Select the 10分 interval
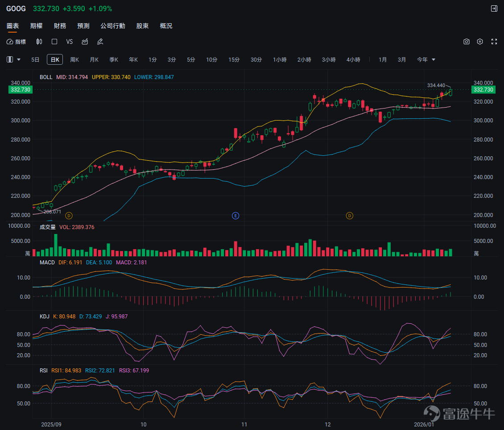This screenshot has height=430, width=504. point(212,59)
